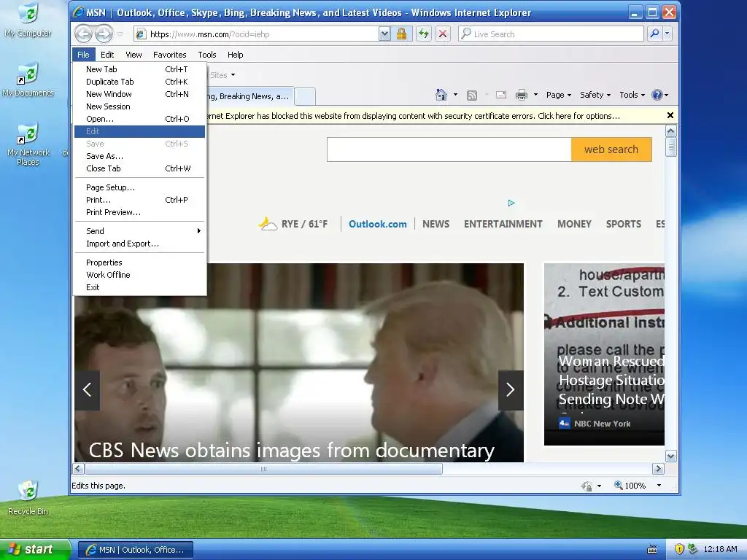Click the protected mode icon in status bar
Viewport: 747px width, 560px height.
point(587,486)
